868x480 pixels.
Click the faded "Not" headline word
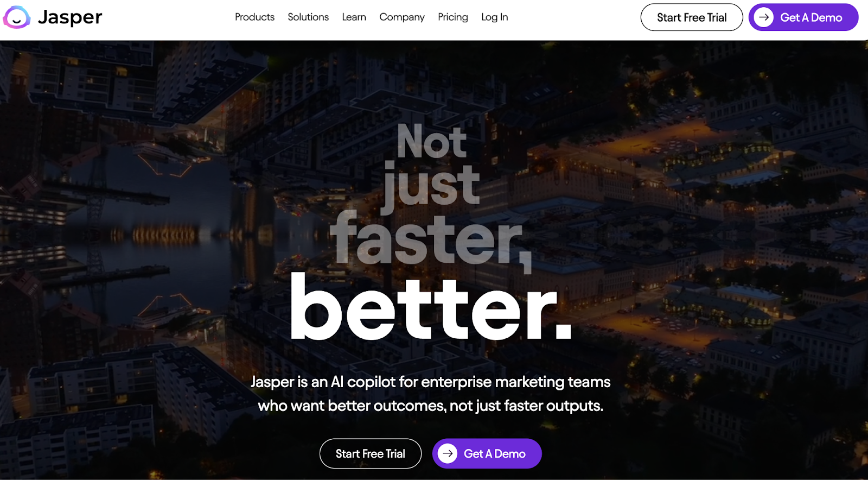pos(432,142)
